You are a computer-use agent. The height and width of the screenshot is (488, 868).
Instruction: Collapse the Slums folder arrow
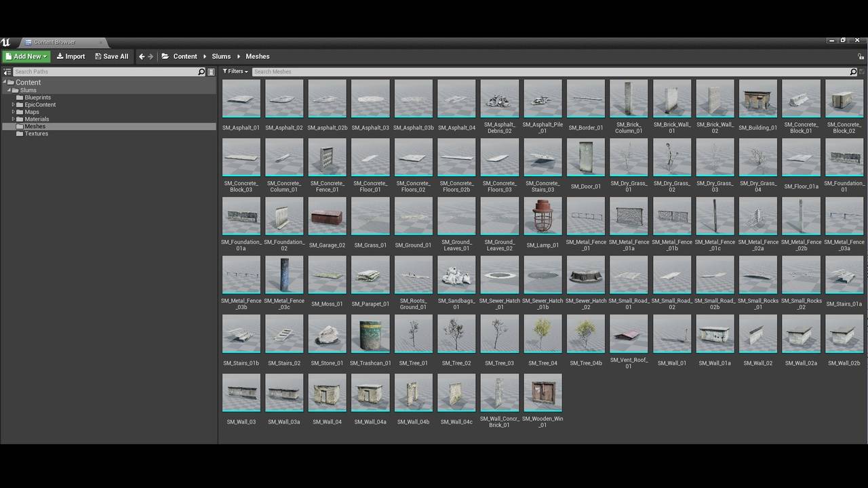tap(9, 90)
